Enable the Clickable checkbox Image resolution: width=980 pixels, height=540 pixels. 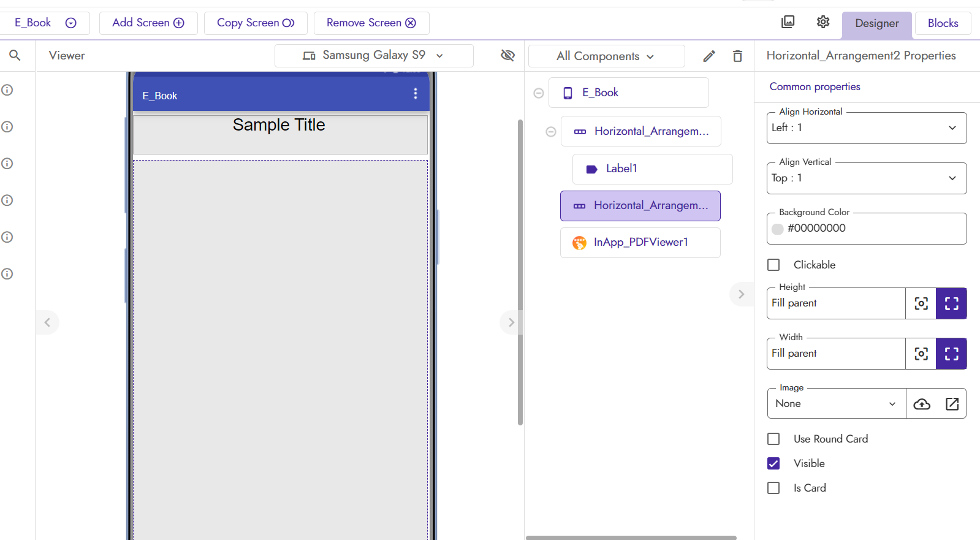[774, 265]
